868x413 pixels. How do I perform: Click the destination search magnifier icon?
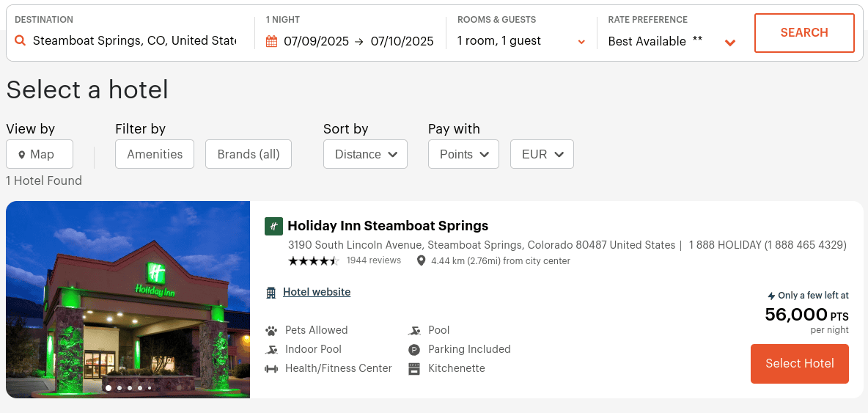(20, 40)
